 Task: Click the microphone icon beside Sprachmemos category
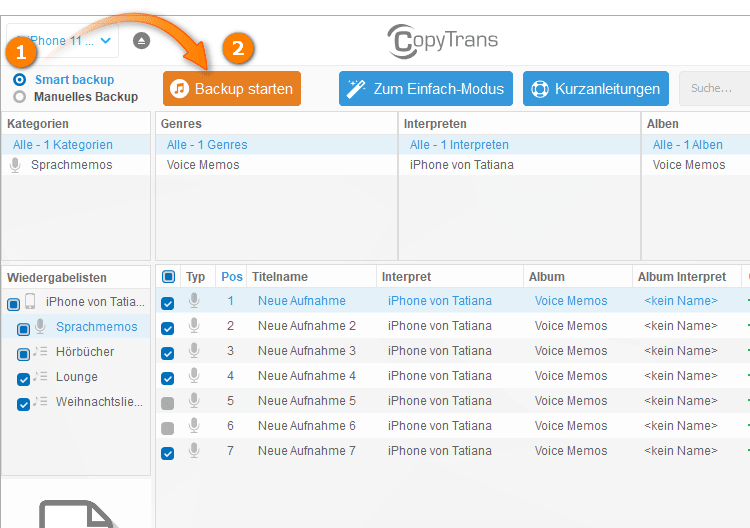[x=15, y=165]
